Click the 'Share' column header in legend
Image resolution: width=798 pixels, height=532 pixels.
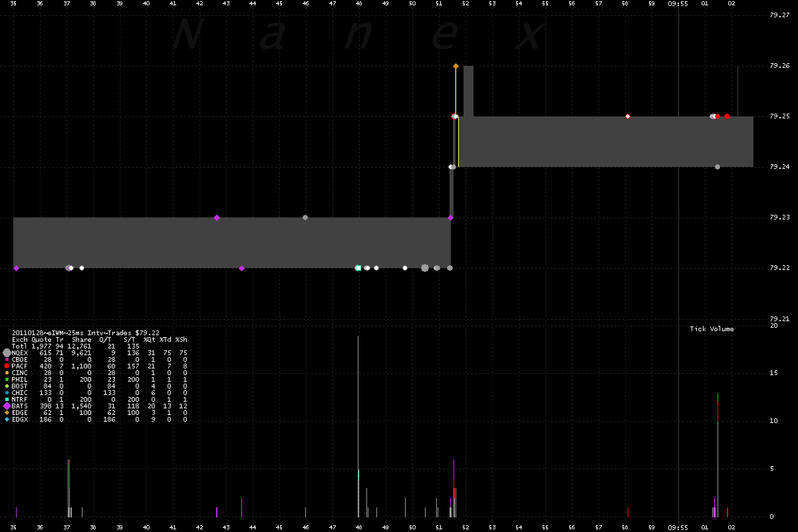(x=81, y=340)
